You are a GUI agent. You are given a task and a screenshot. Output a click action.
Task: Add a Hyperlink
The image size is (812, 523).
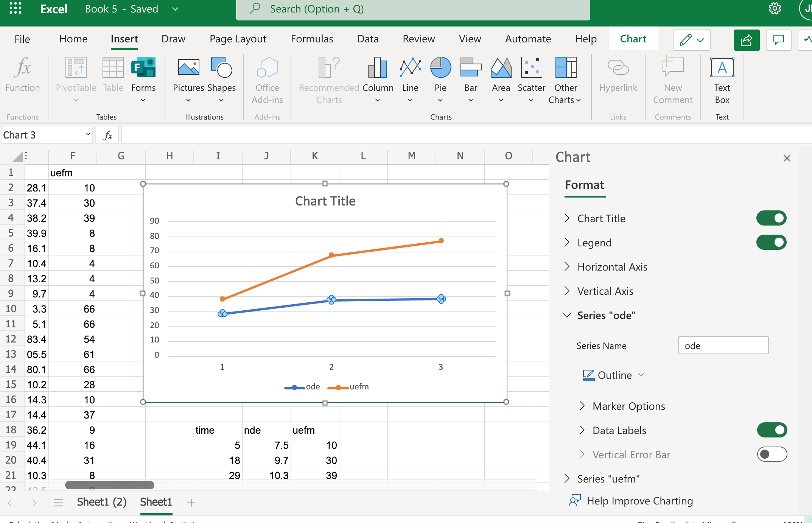tap(618, 76)
